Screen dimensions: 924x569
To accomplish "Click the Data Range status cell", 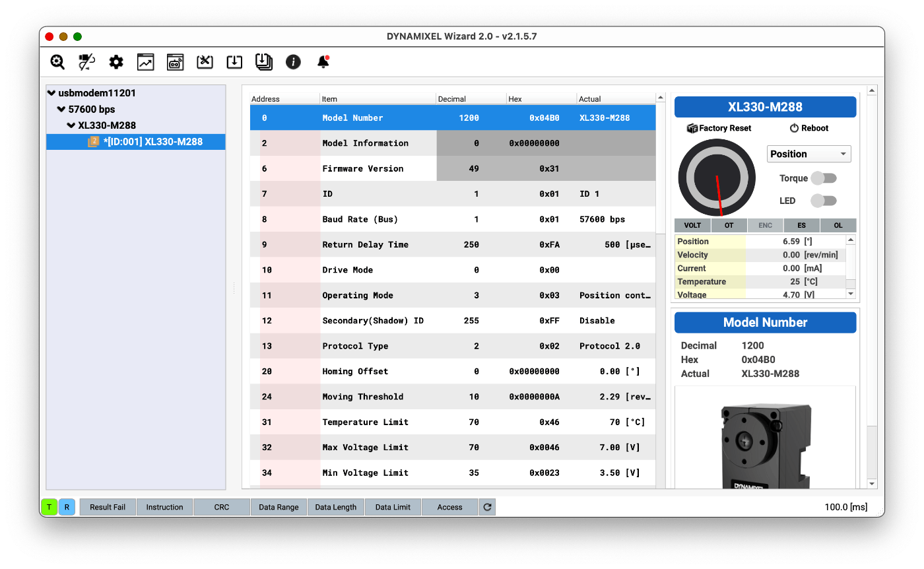I will pos(279,507).
